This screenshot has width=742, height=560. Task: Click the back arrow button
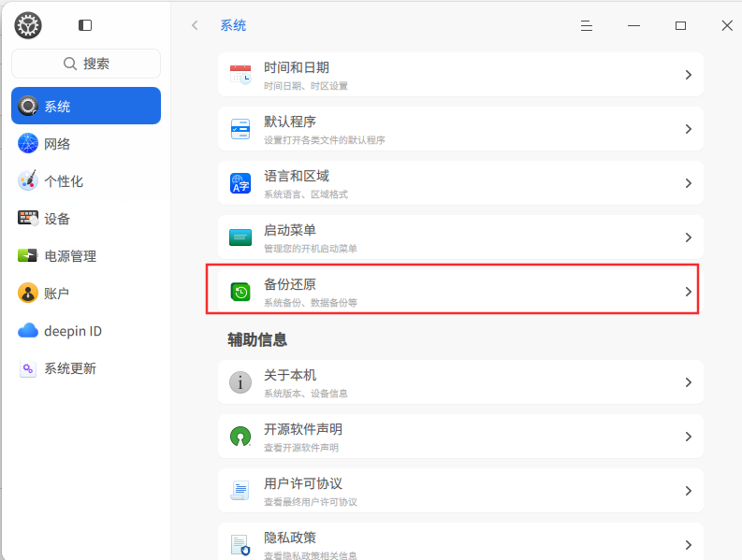[x=195, y=25]
